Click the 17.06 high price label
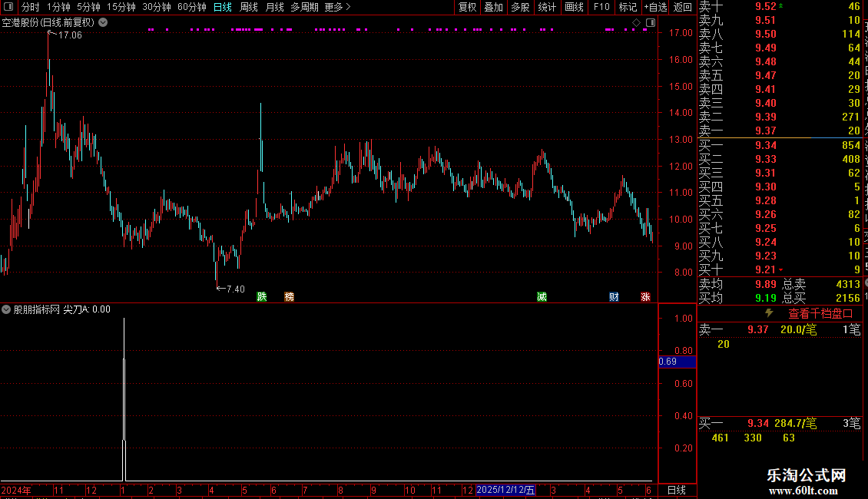The image size is (868, 499). [x=70, y=35]
